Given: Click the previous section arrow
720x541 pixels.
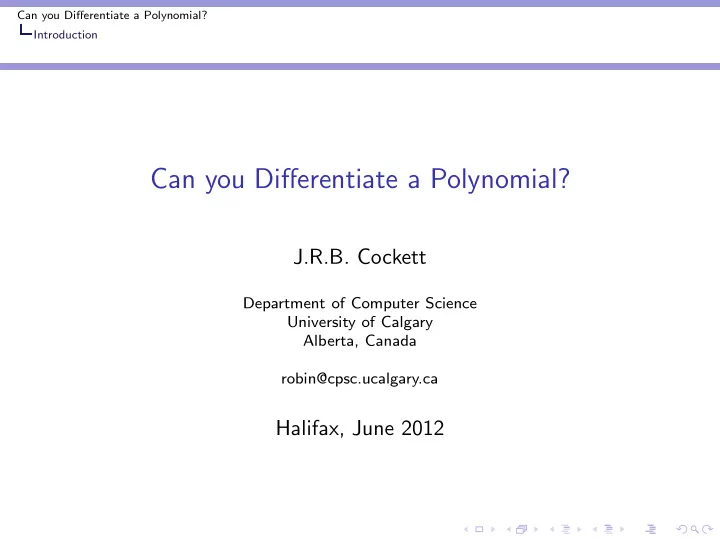Looking at the screenshot, I should click(595, 530).
